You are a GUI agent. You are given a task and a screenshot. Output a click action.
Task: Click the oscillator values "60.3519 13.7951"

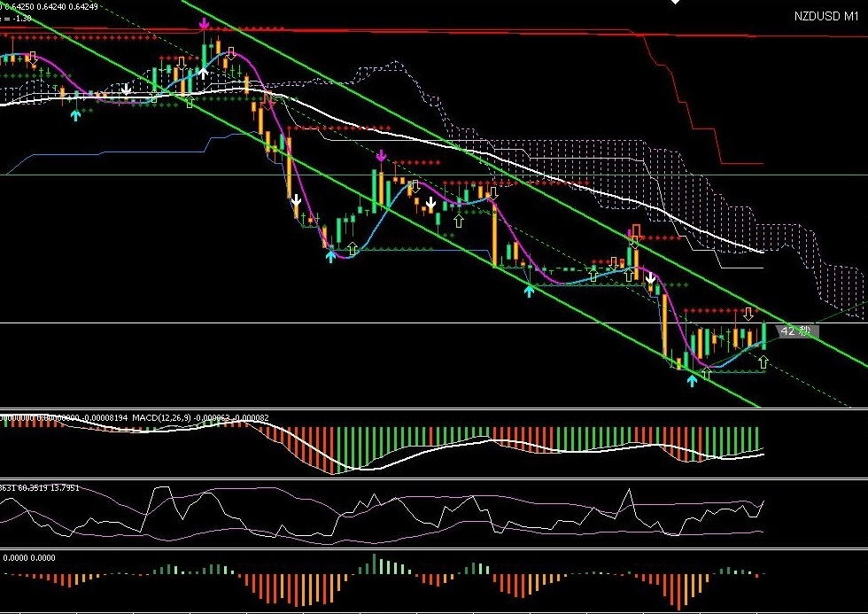coord(50,488)
